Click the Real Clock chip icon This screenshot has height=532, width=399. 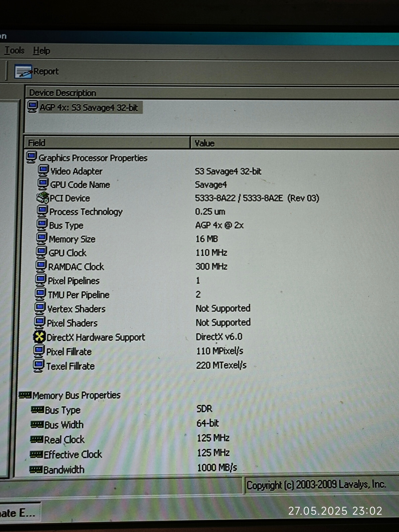(36, 439)
